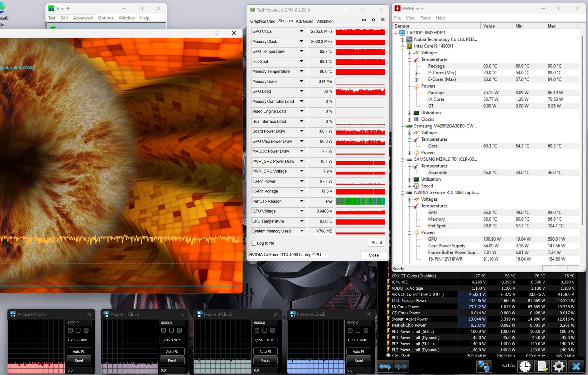Image resolution: width=588 pixels, height=375 pixels.
Task: Click the P-core 0 Clock maximum value field
Action: (79, 322)
